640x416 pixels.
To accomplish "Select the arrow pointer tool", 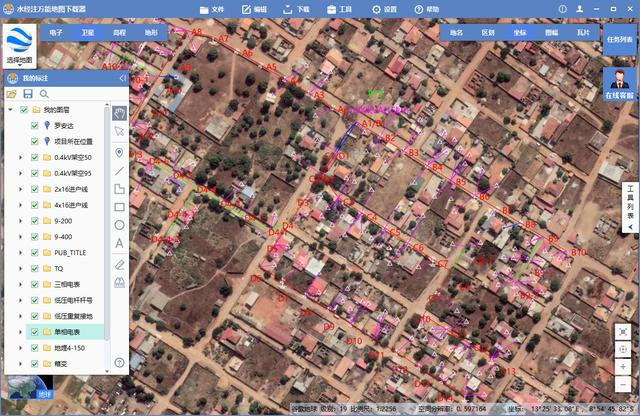I will pyautogui.click(x=119, y=131).
